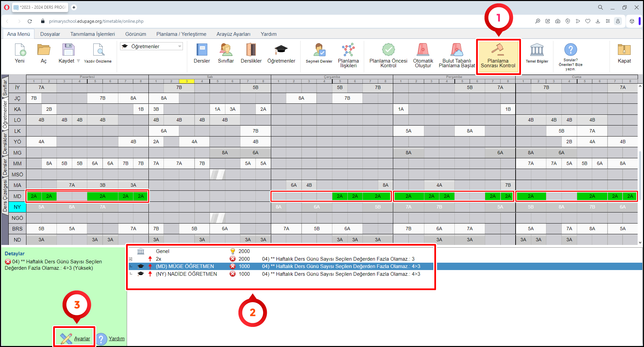Viewport: 644px width, 347px height.
Task: Switch to the vertical Sınıflar side tab
Action: (x=5, y=88)
